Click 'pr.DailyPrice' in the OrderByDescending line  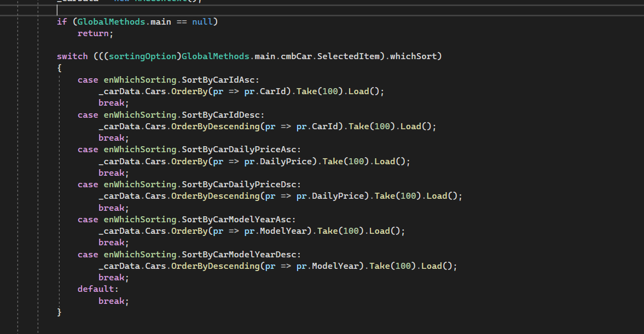coord(330,197)
